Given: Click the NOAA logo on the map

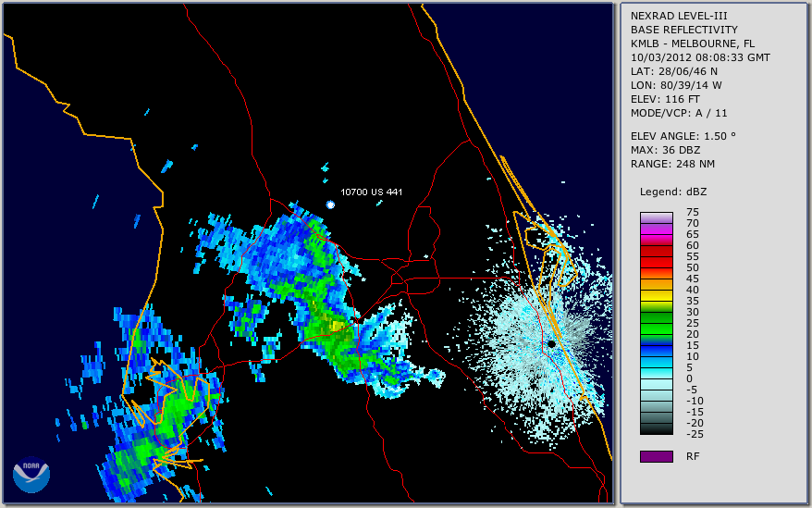Looking at the screenshot, I should point(31,475).
